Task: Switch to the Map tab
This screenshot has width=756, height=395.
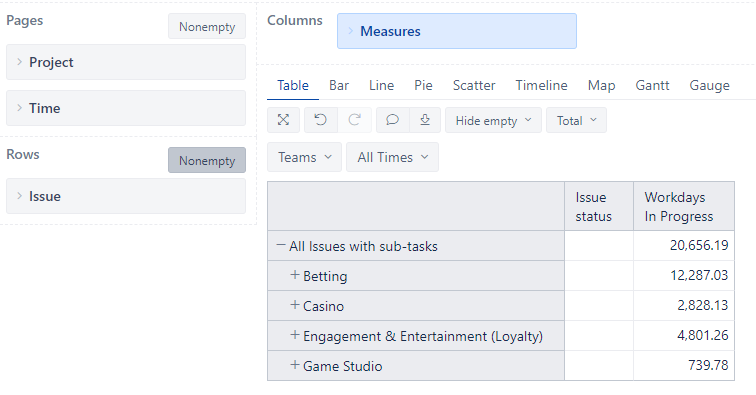Action: 601,85
